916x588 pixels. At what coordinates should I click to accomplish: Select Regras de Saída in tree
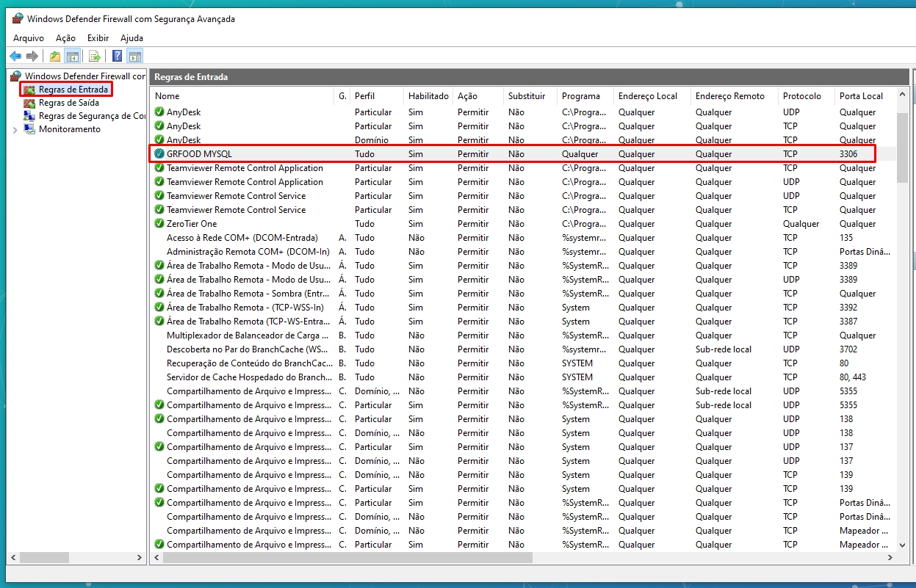tap(68, 103)
